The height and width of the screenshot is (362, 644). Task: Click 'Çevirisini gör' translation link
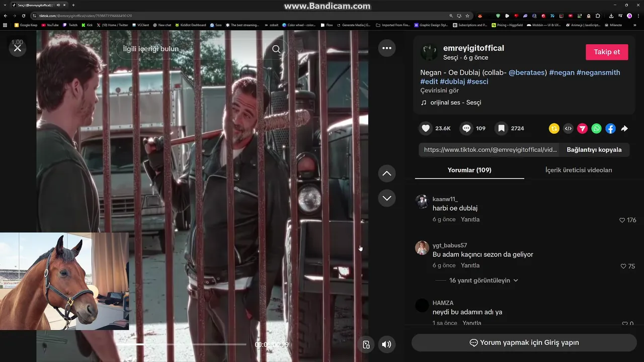point(440,90)
